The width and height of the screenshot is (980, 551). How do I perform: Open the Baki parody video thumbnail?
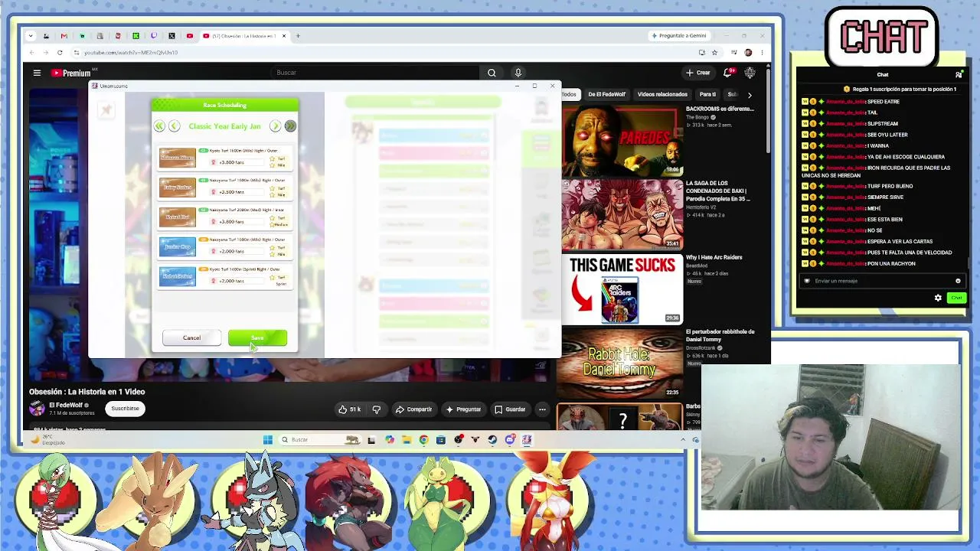[622, 214]
